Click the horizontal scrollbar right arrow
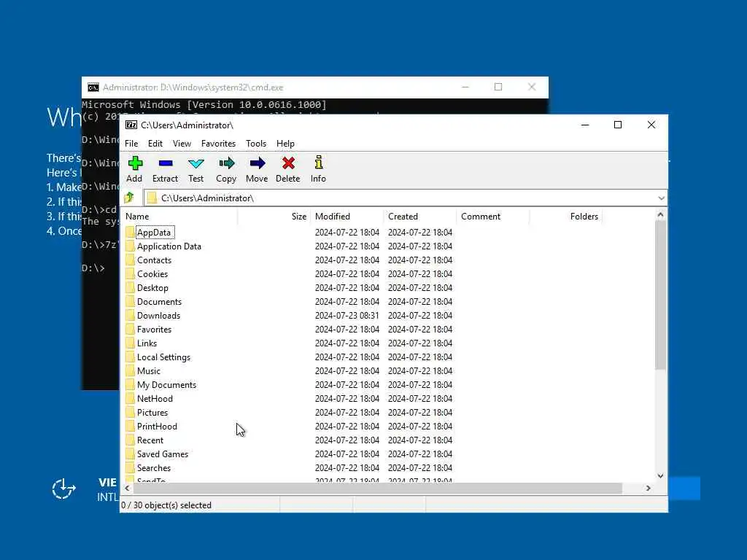 click(x=648, y=488)
